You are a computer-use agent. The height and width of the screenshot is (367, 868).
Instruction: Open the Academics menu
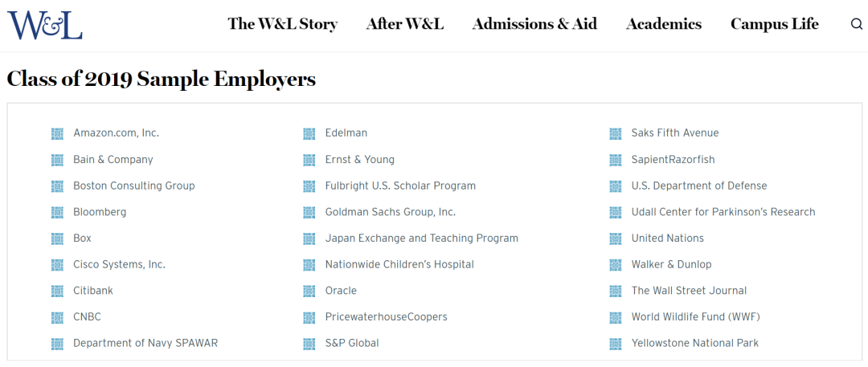tap(664, 24)
